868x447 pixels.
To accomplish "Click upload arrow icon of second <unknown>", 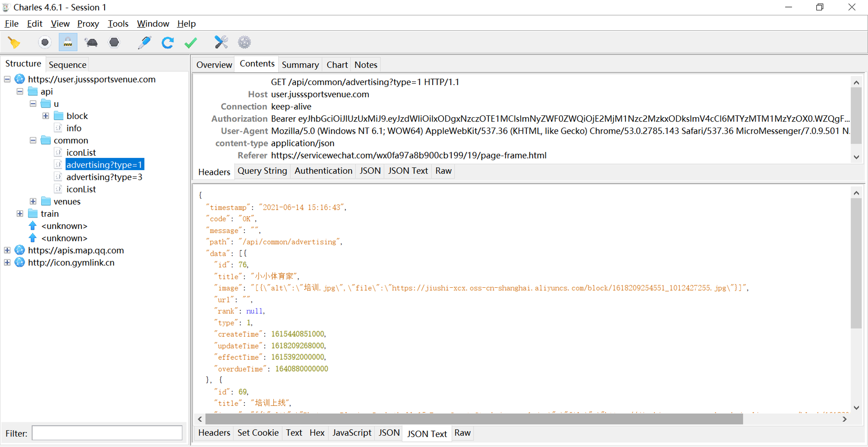I will pos(33,238).
